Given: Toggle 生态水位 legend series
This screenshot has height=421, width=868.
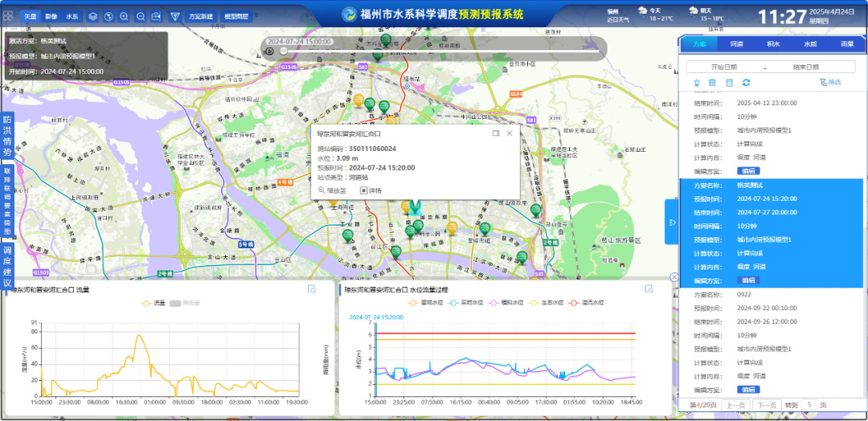Looking at the screenshot, I should point(546,303).
